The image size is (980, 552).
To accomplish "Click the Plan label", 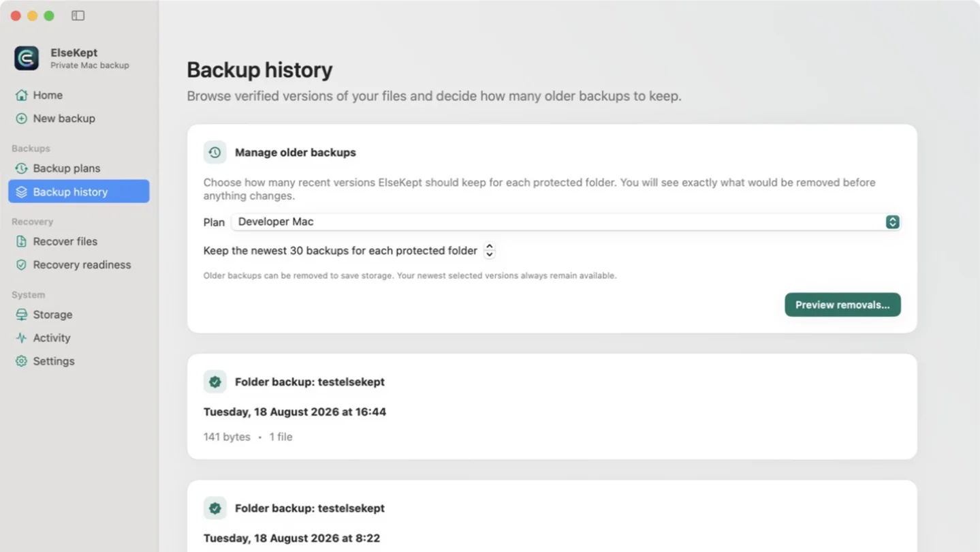I will tap(214, 222).
